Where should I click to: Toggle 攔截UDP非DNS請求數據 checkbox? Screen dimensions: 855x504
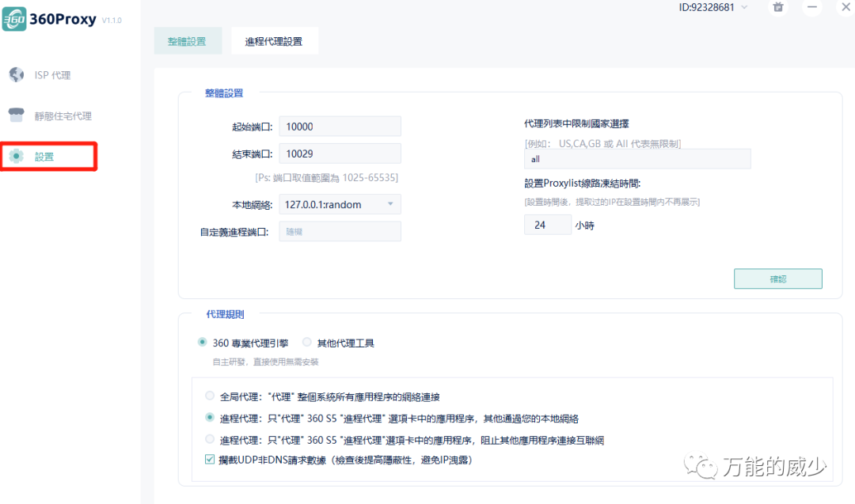point(209,460)
